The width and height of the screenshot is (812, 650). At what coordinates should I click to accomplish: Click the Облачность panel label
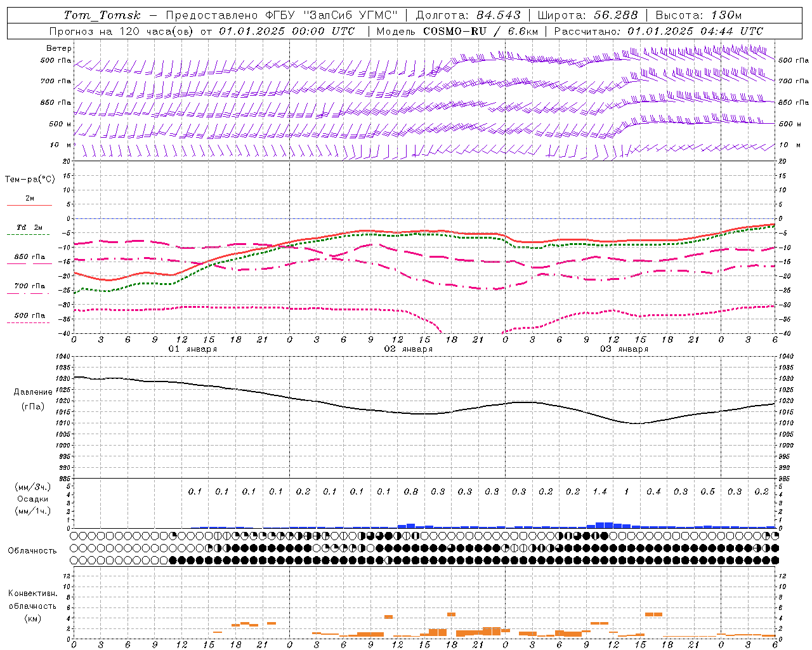point(32,551)
